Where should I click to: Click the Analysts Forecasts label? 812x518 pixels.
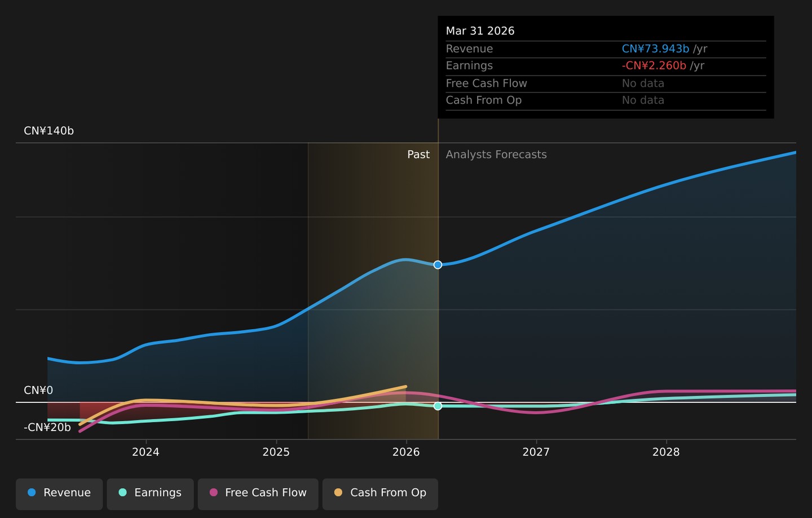point(496,154)
